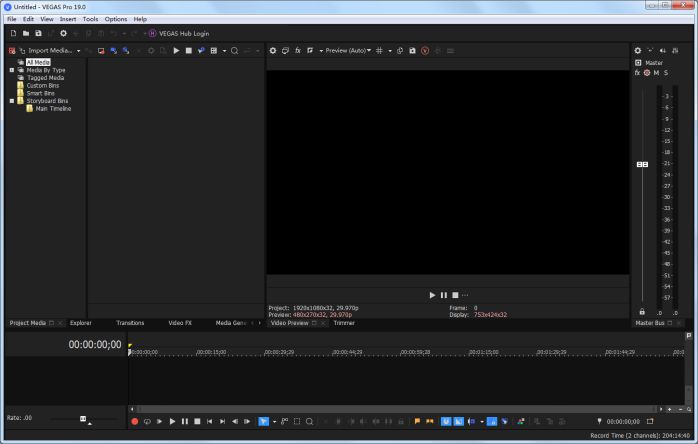Save the project with the floppy disk icon
This screenshot has height=444, width=698.
pos(38,33)
